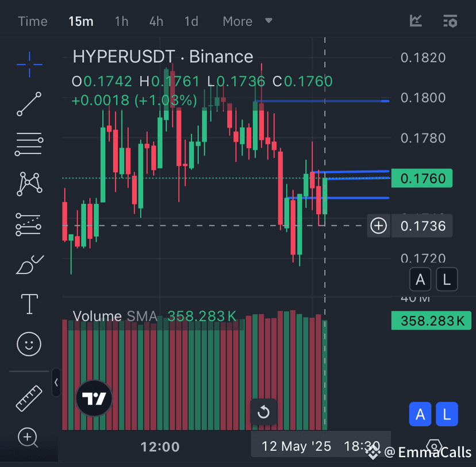Select the crosshair cursor tool
Image resolution: width=476 pixels, height=467 pixels.
(x=29, y=64)
